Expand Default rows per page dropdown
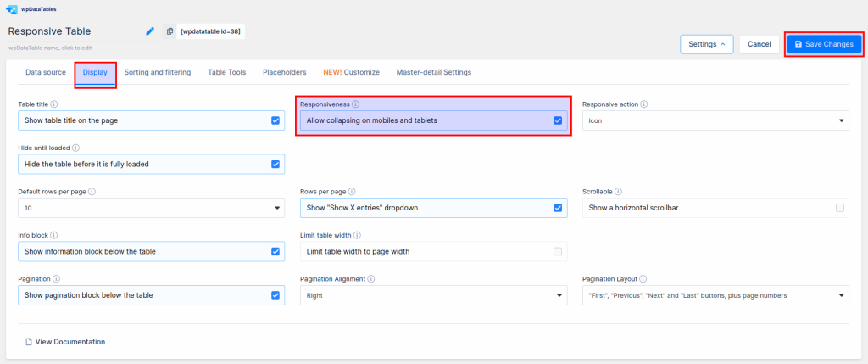Image resolution: width=868 pixels, height=364 pixels. [151, 208]
